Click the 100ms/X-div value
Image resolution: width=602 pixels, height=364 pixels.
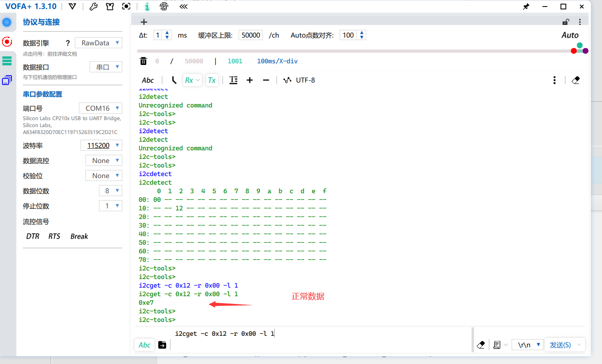[277, 61]
